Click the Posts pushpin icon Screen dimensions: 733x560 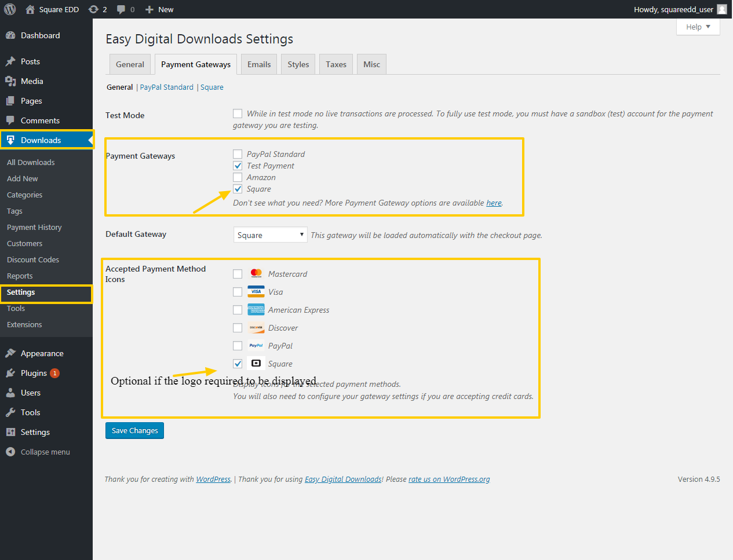click(10, 61)
